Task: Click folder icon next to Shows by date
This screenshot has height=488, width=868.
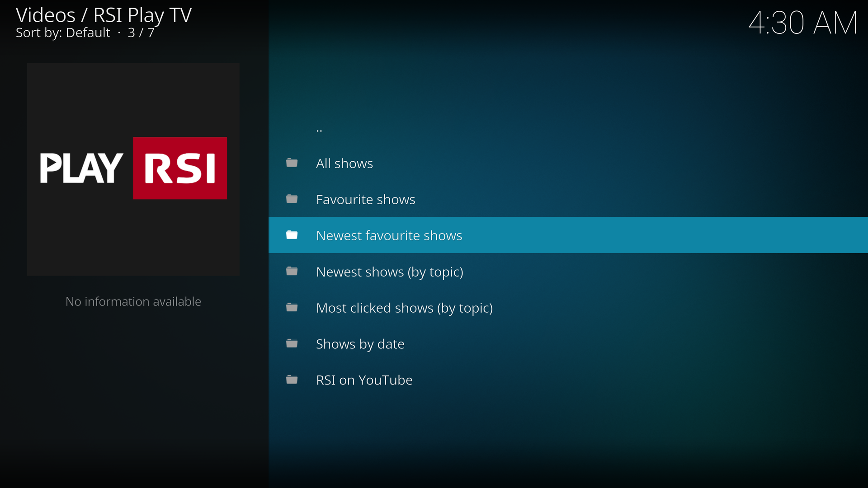Action: click(292, 343)
